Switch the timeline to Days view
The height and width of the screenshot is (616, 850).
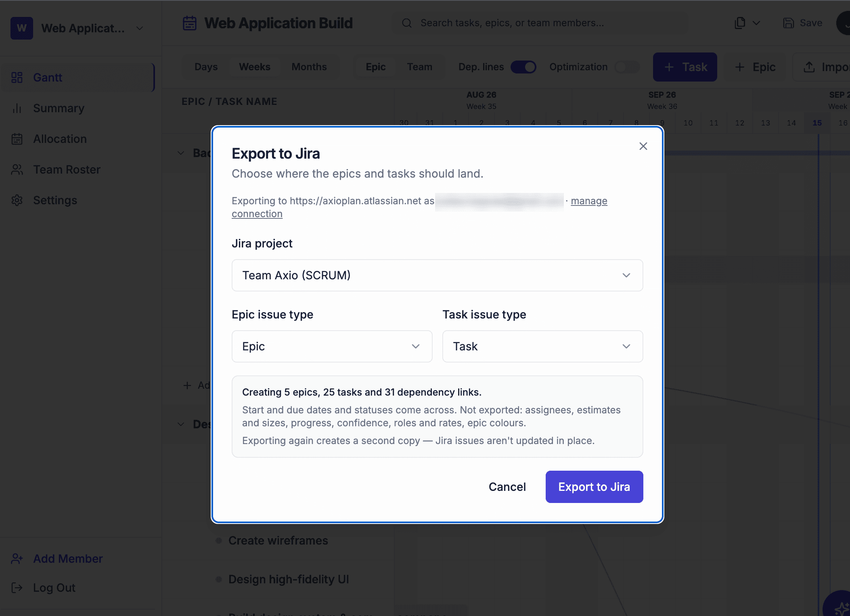206,67
